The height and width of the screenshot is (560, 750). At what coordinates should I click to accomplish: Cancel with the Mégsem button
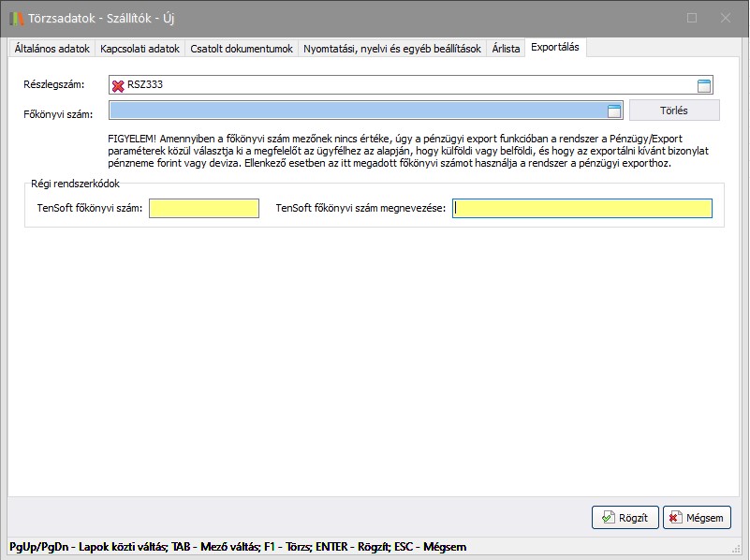point(697,517)
